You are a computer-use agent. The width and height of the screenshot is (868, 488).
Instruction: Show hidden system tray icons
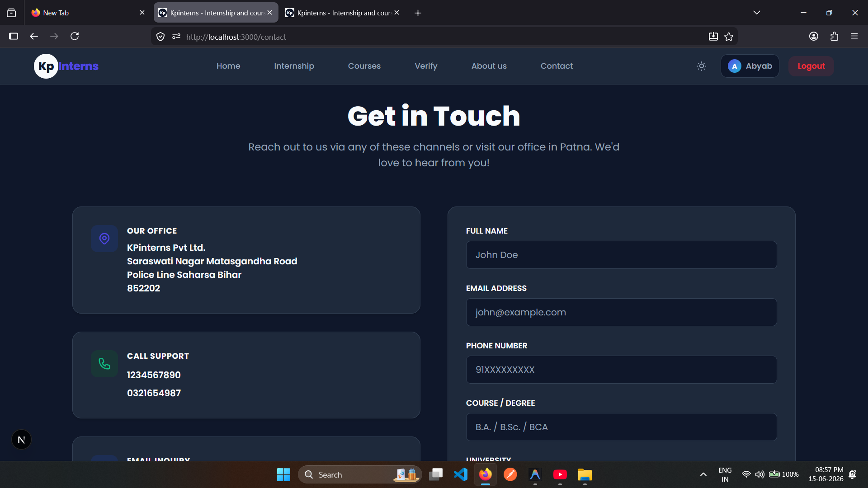pyautogui.click(x=703, y=474)
